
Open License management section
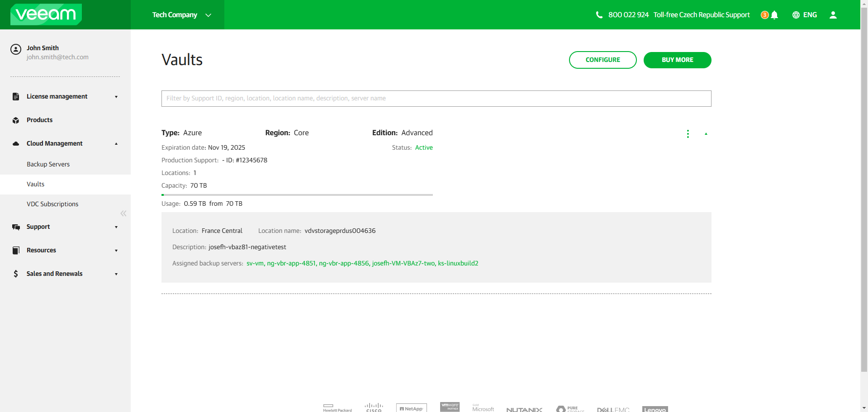tap(57, 96)
